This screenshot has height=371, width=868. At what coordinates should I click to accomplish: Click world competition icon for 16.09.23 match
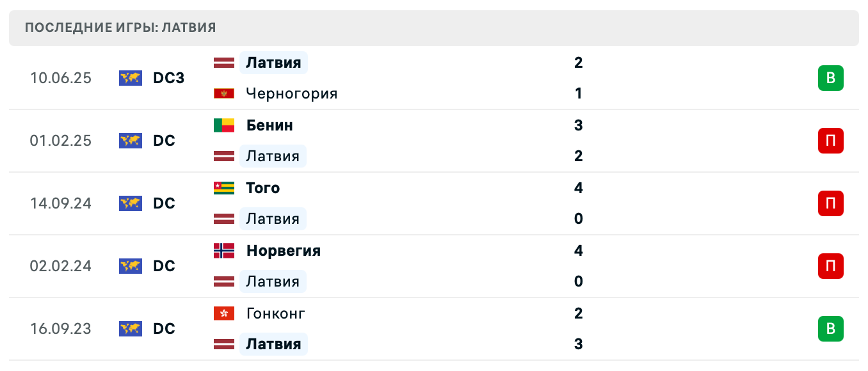[x=131, y=329]
